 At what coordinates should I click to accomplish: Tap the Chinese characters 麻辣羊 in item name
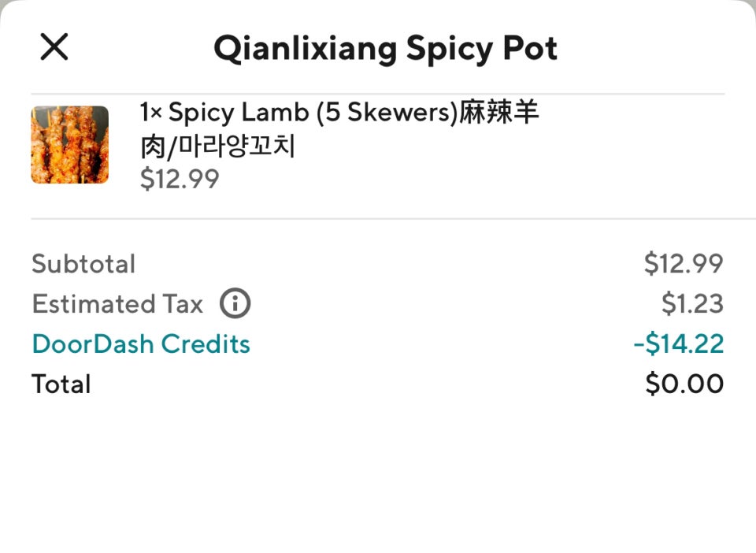[x=498, y=112]
